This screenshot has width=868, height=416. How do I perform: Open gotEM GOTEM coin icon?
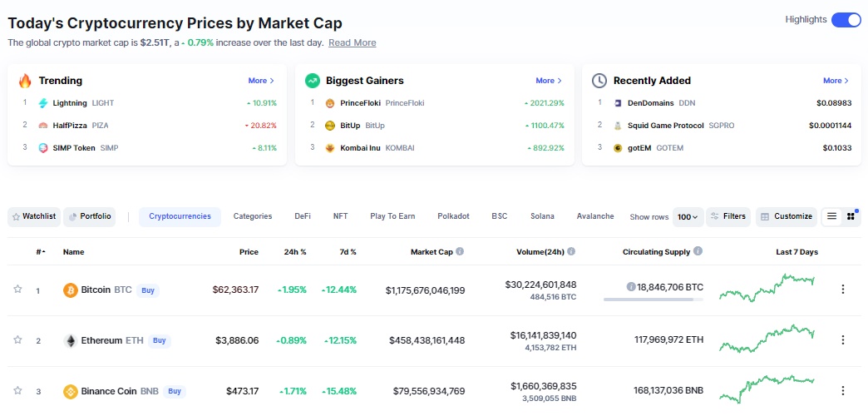618,148
